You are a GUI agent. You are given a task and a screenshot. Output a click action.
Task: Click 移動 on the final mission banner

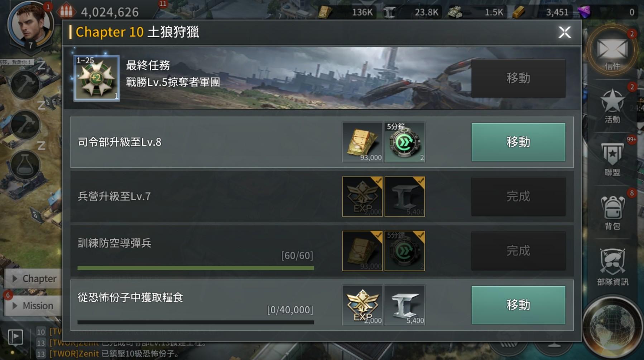pos(518,78)
